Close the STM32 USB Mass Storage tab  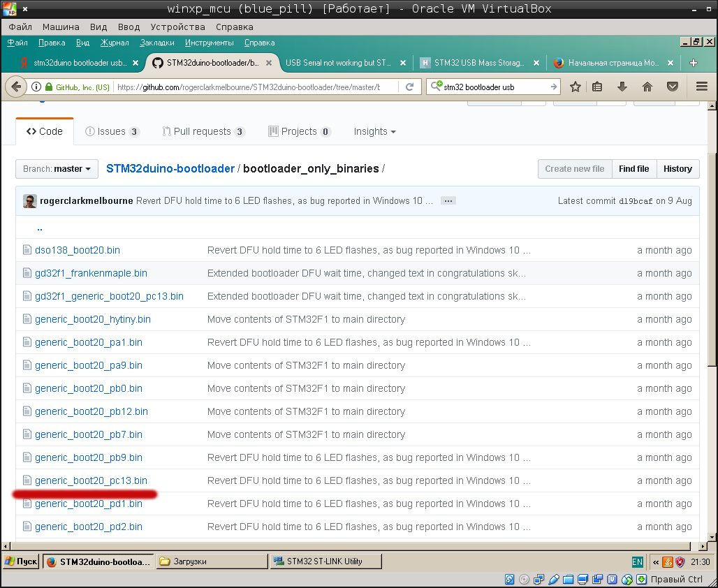536,63
